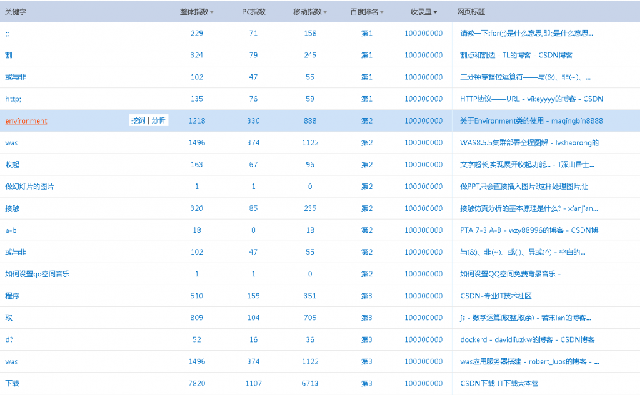Sort by 百度排名 column arrow
Image resolution: width=640 pixels, height=395 pixels.
382,13
